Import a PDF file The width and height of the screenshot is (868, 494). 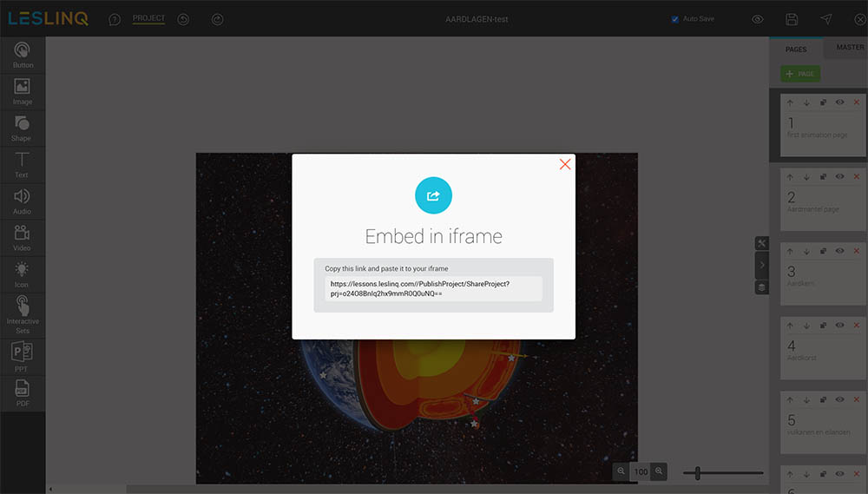23,393
